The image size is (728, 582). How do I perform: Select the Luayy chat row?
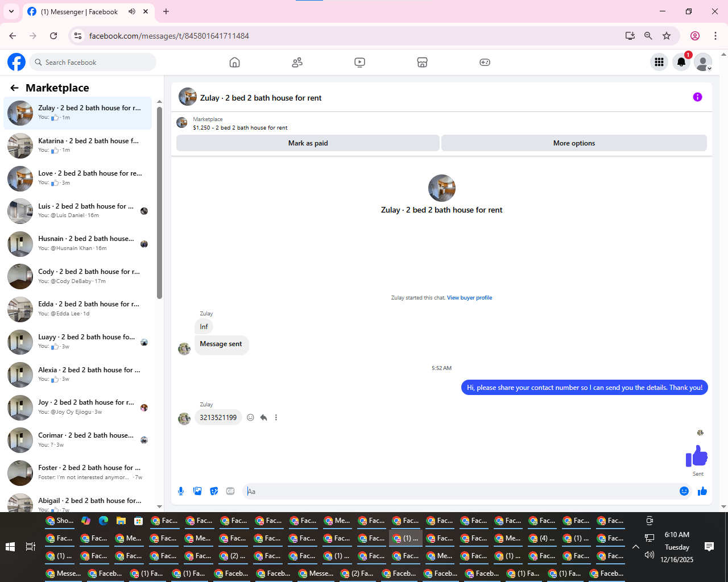point(78,342)
